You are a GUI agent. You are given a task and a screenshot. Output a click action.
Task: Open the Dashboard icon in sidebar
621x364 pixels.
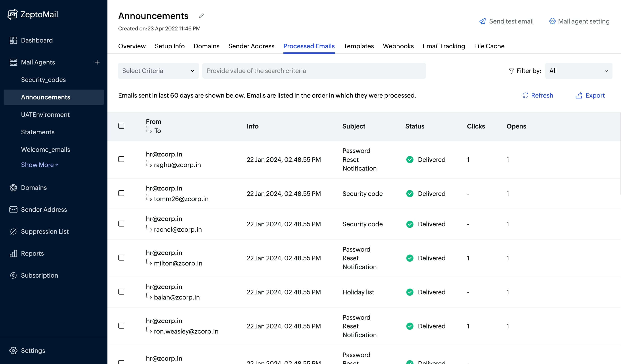click(13, 40)
